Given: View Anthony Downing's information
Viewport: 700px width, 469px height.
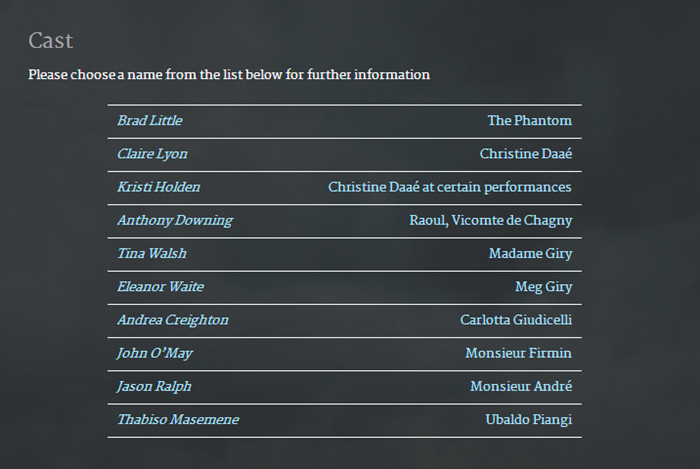Looking at the screenshot, I should (x=174, y=220).
